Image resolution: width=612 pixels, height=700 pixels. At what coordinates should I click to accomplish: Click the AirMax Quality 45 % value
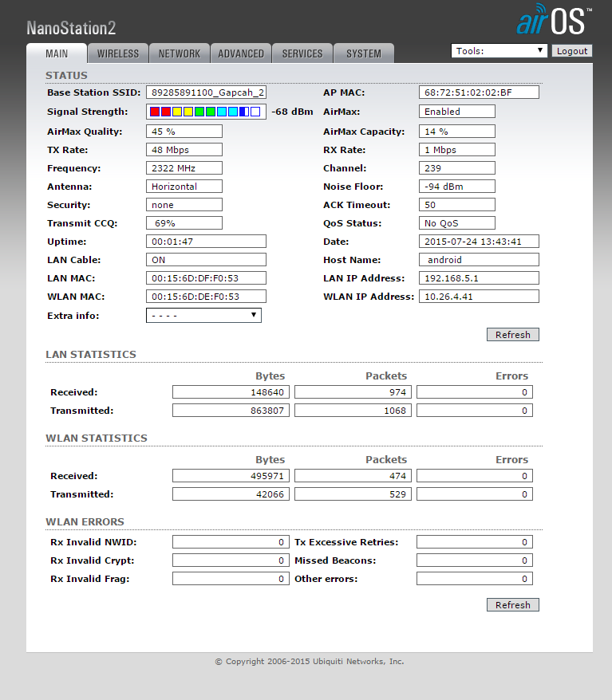tap(184, 132)
